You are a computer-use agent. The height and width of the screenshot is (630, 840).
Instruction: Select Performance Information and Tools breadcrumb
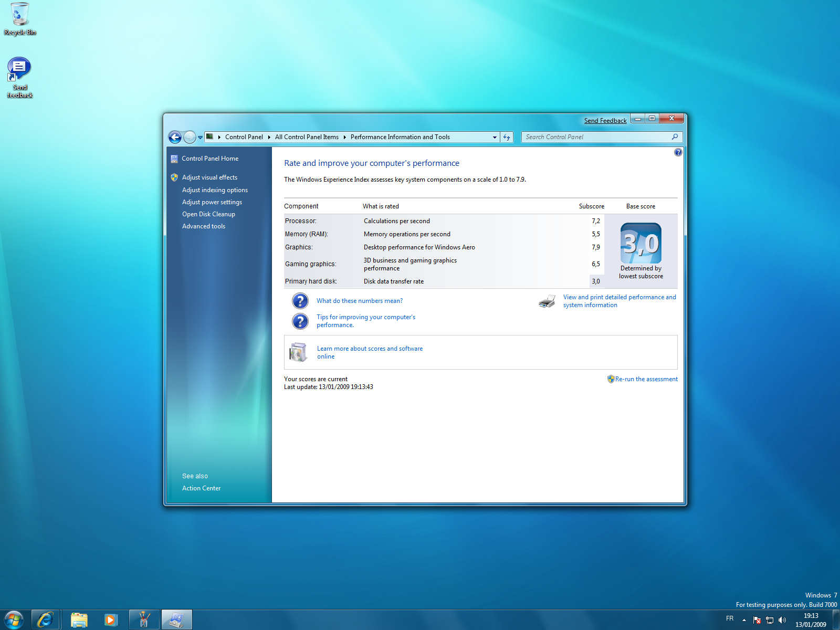click(x=400, y=137)
